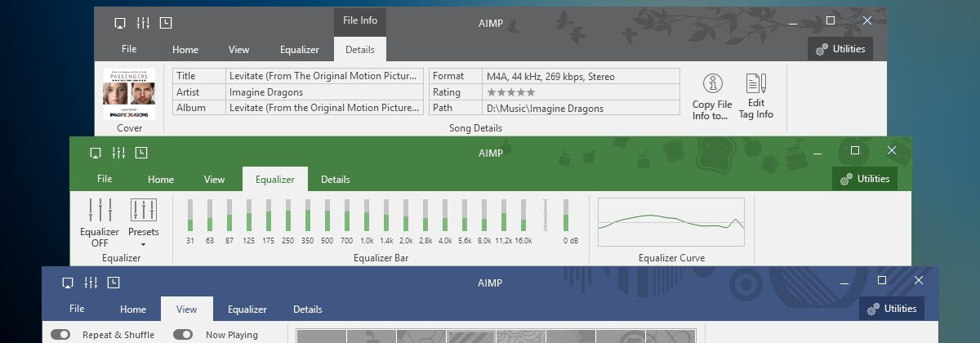Click the 5,6k equalizer band slider
This screenshot has width=980, height=343.
click(x=465, y=215)
